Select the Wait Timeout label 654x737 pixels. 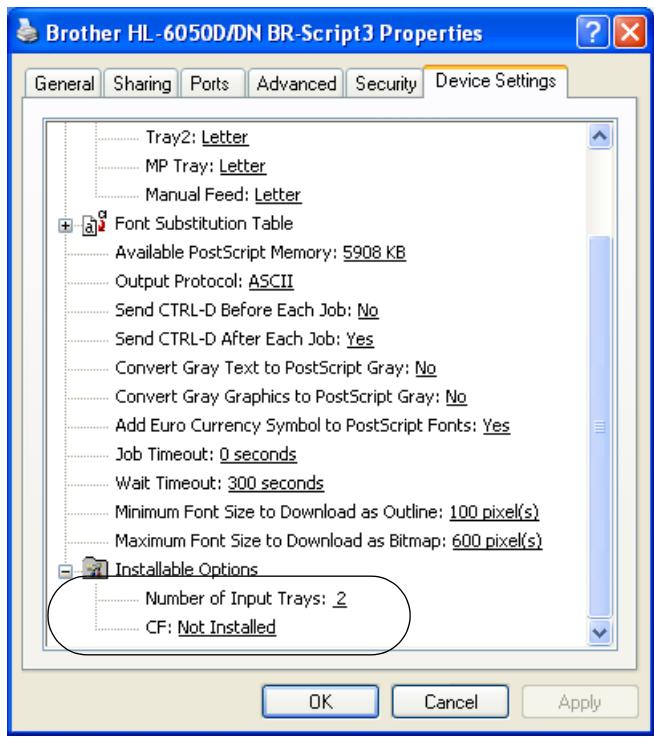pyautogui.click(x=168, y=483)
